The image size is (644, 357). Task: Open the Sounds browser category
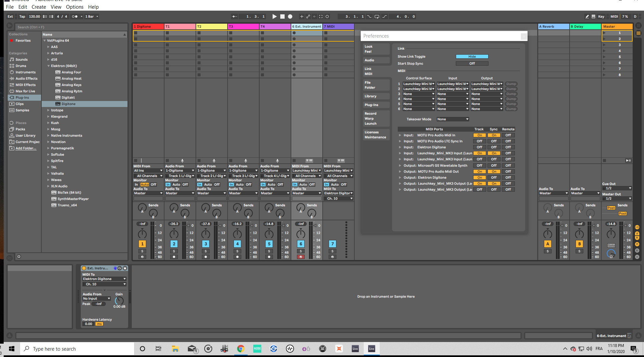click(21, 60)
